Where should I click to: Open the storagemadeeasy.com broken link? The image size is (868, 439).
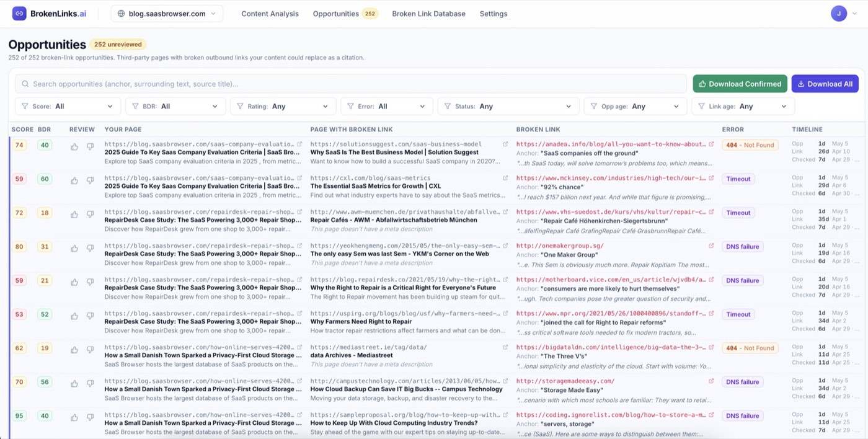[x=565, y=381]
